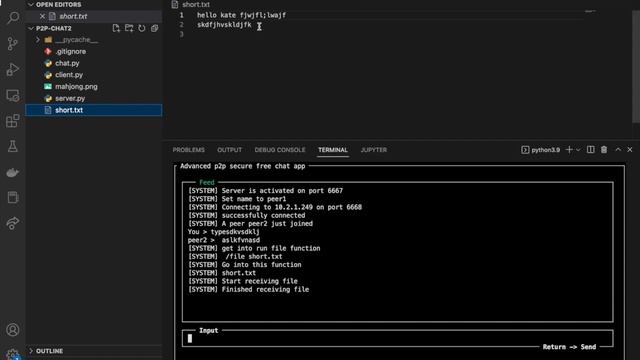Image resolution: width=640 pixels, height=360 pixels.
Task: Open the Search view in activity bar
Action: (x=13, y=18)
